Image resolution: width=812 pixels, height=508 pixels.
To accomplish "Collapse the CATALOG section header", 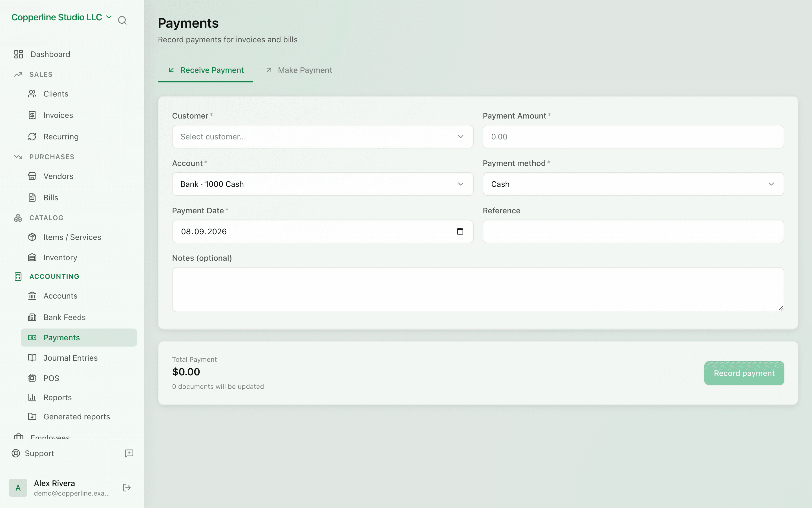I will [46, 218].
